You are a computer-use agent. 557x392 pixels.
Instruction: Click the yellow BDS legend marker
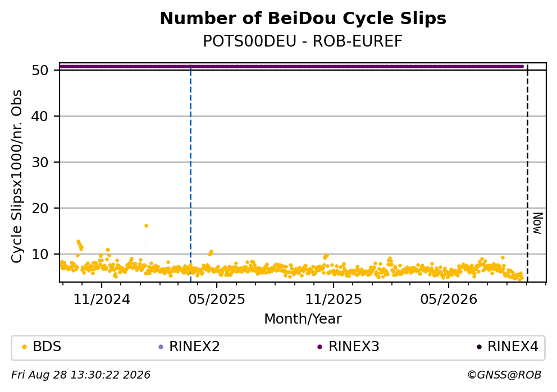[24, 347]
